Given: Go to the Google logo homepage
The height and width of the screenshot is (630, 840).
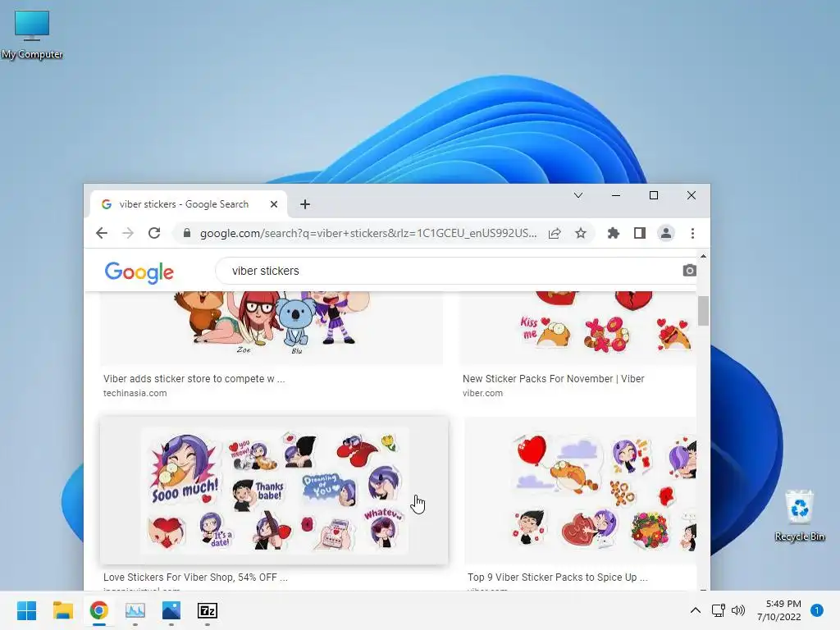Looking at the screenshot, I should (x=139, y=272).
